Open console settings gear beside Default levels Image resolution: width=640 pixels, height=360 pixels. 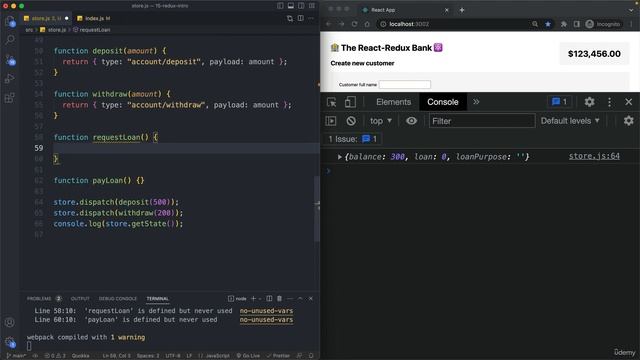tap(629, 121)
